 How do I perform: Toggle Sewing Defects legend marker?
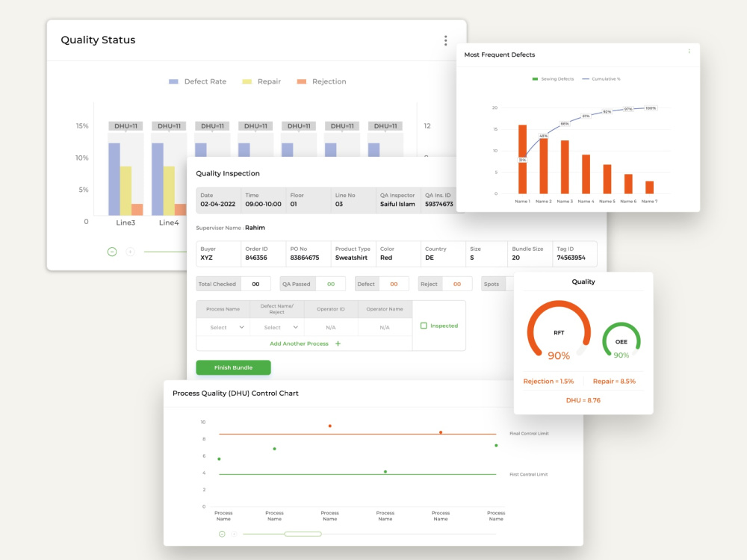(x=535, y=79)
